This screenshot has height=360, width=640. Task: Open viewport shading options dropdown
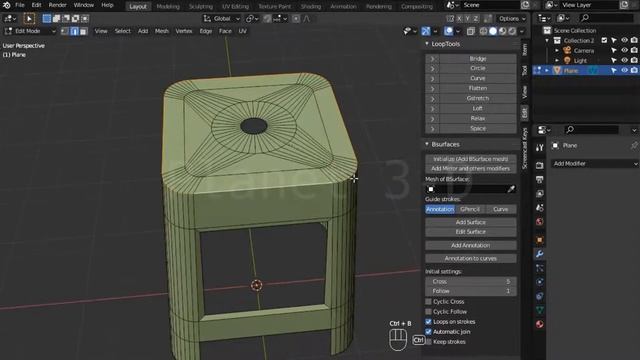point(522,31)
